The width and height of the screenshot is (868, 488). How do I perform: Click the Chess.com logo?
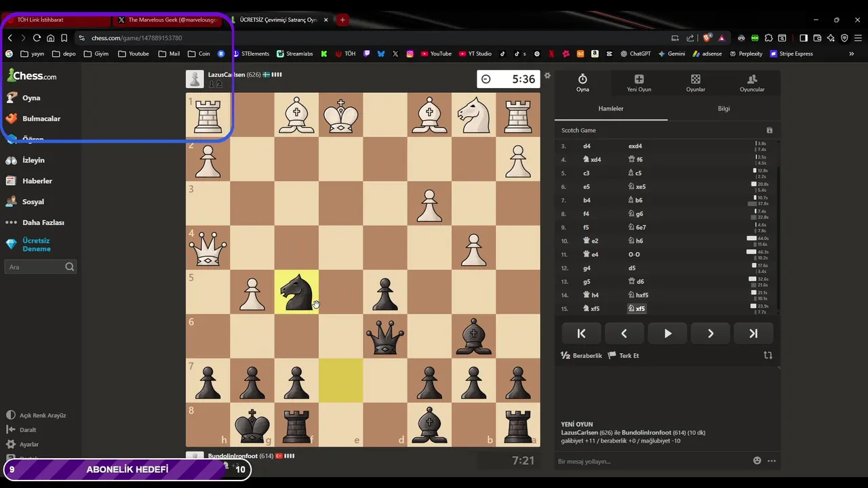pyautogui.click(x=32, y=76)
